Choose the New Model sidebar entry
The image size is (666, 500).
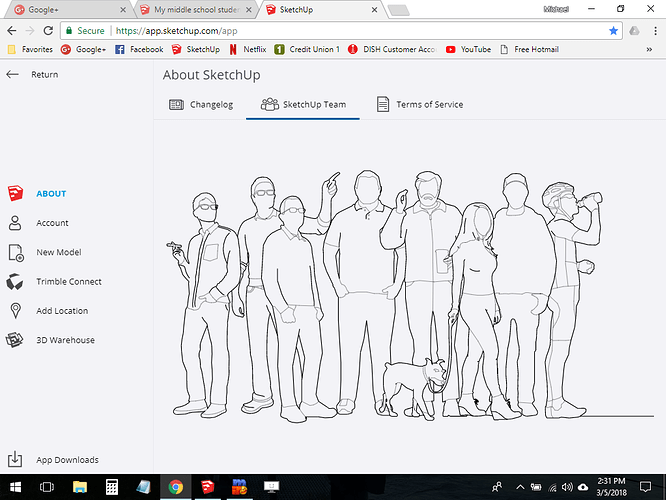(59, 252)
